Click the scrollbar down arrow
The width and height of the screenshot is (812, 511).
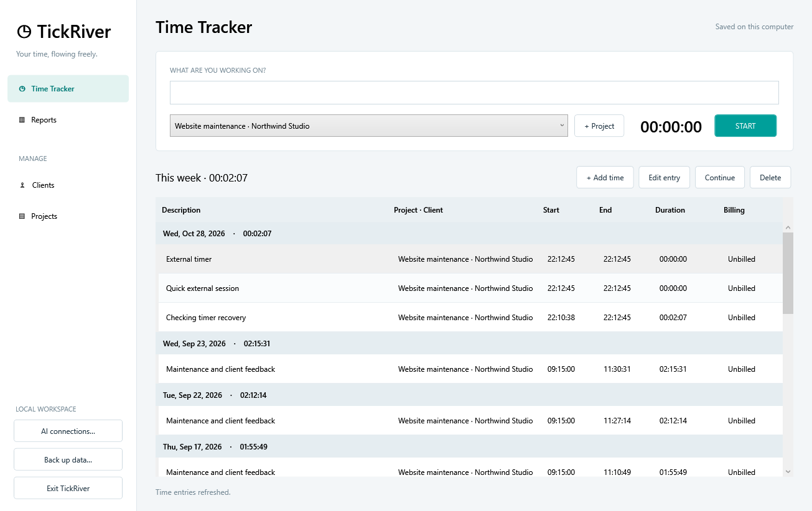[x=788, y=472]
